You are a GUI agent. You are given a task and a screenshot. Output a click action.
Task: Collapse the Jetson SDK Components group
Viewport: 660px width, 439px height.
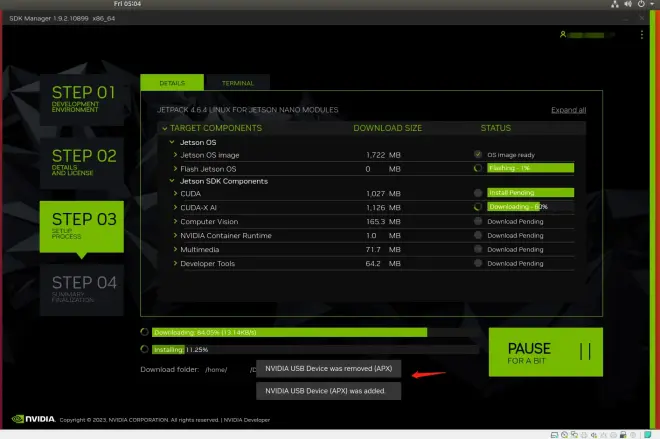pyautogui.click(x=172, y=181)
